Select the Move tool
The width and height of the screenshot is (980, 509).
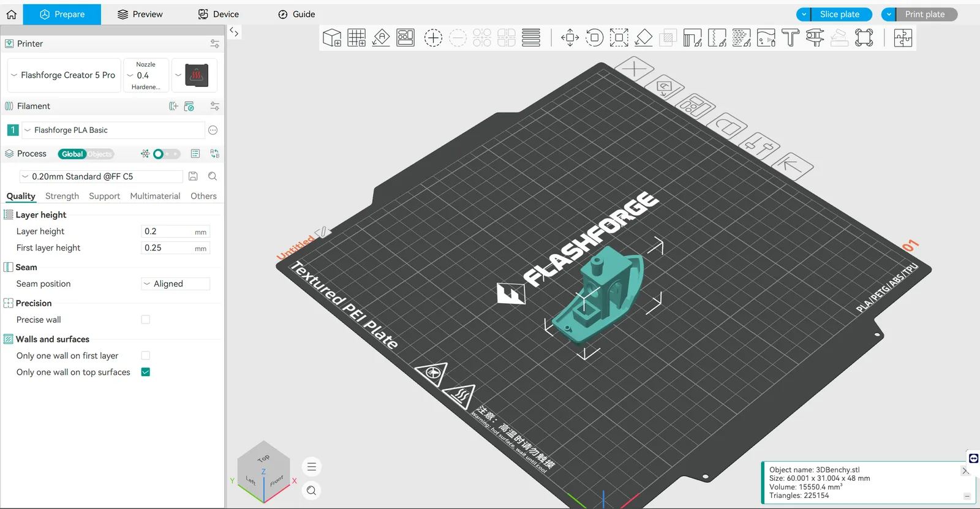tap(570, 38)
